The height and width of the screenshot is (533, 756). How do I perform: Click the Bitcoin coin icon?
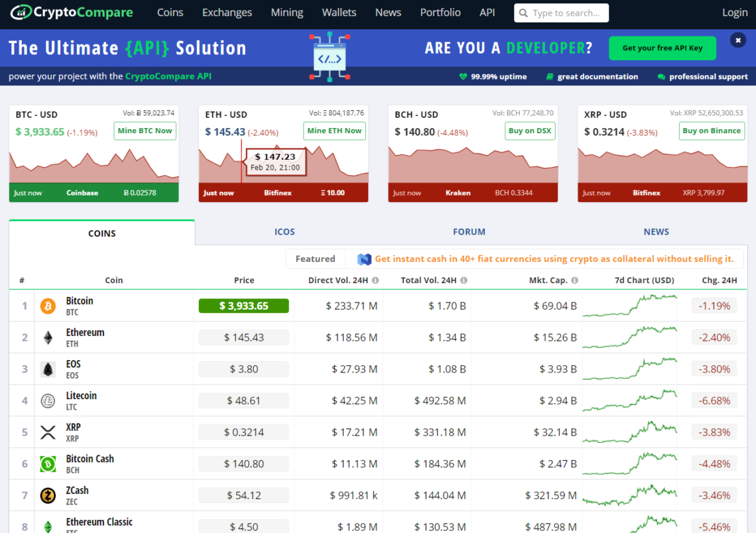[48, 306]
